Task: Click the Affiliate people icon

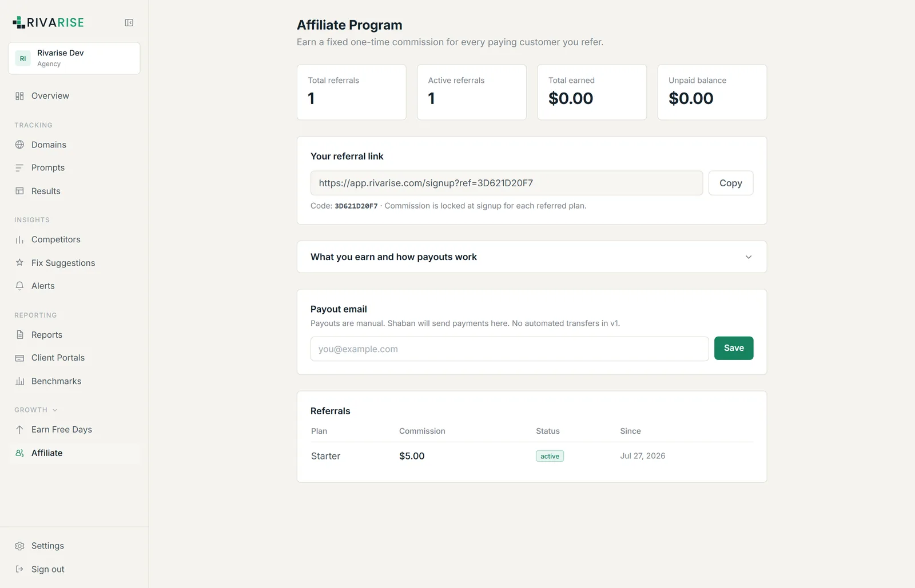Action: 19,453
